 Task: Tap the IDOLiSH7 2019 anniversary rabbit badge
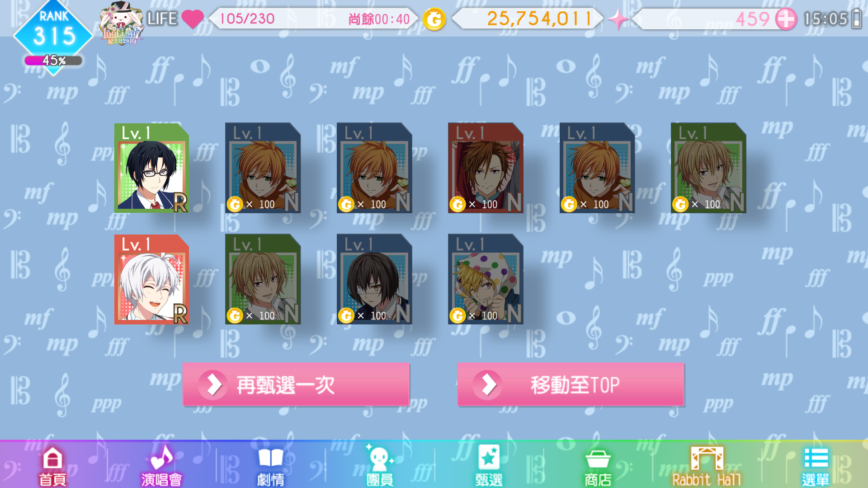coord(122,23)
